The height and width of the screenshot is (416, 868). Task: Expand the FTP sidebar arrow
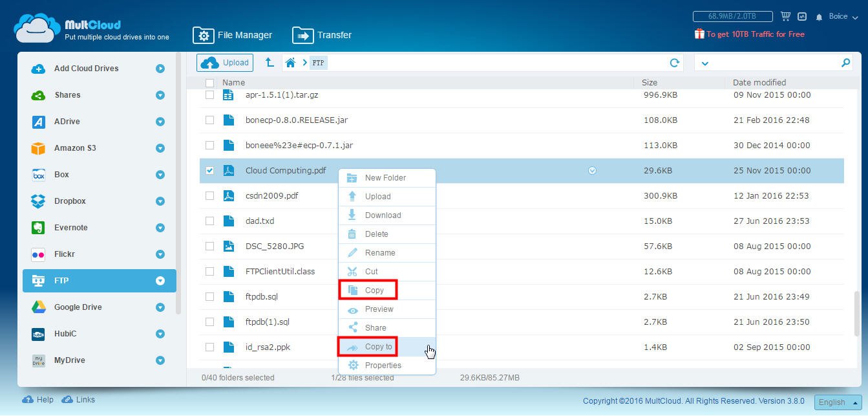point(160,281)
